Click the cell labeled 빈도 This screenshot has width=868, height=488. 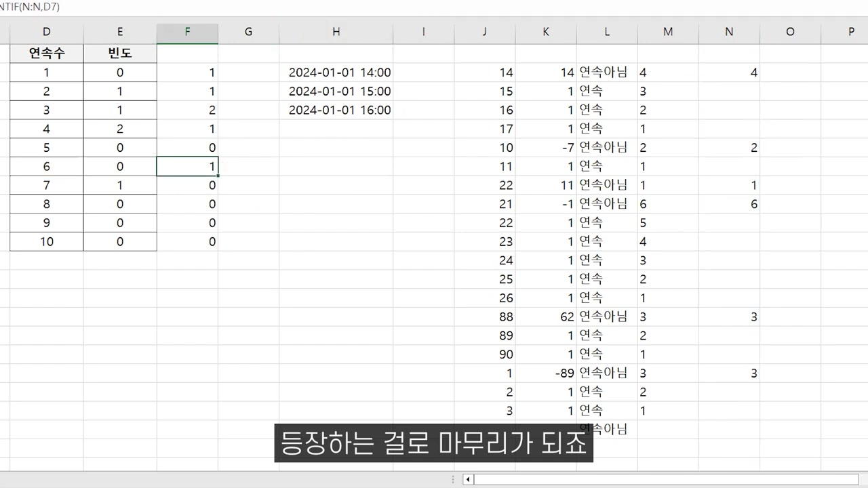point(119,53)
